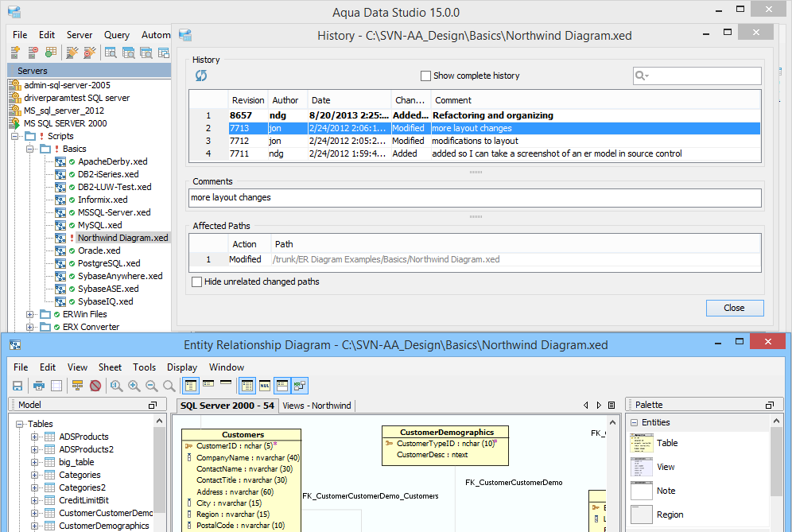Image resolution: width=792 pixels, height=532 pixels.
Task: Go to the previous sheet tab arrow
Action: [x=586, y=406]
